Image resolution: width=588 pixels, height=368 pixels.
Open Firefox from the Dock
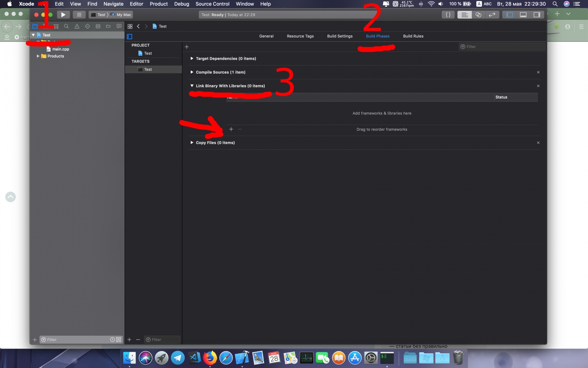pos(210,357)
